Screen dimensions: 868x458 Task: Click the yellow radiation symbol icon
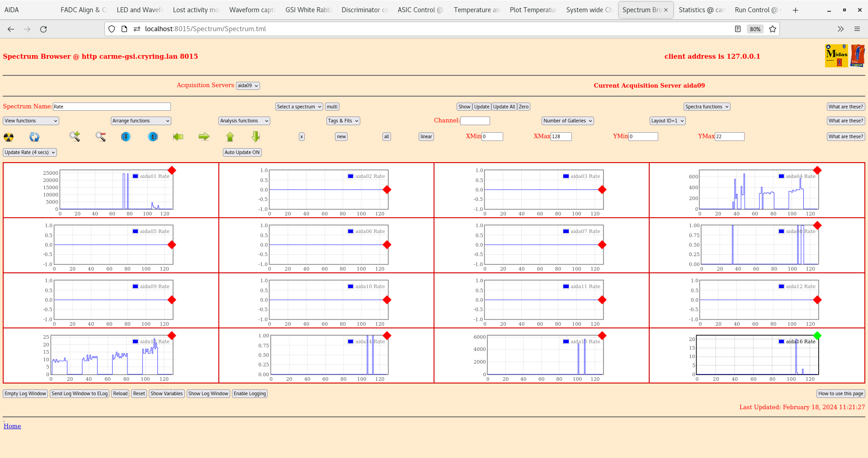(9, 137)
